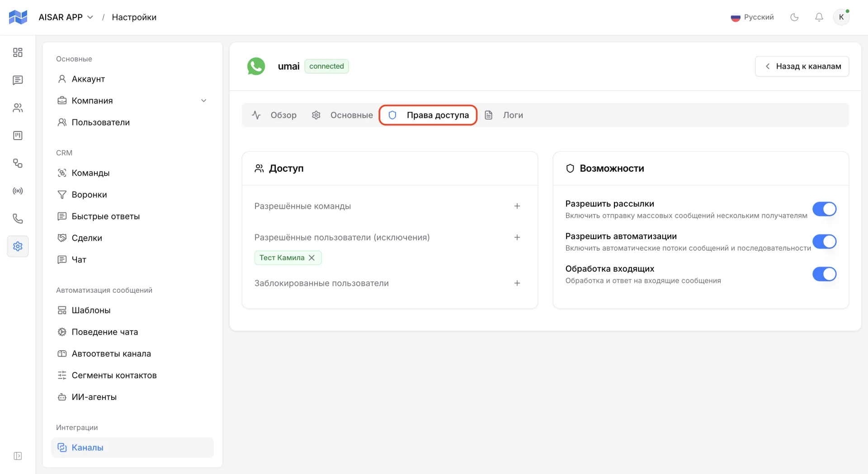Open the kanban board icon in left rail
Screen dimensions: 868x474
(18, 135)
